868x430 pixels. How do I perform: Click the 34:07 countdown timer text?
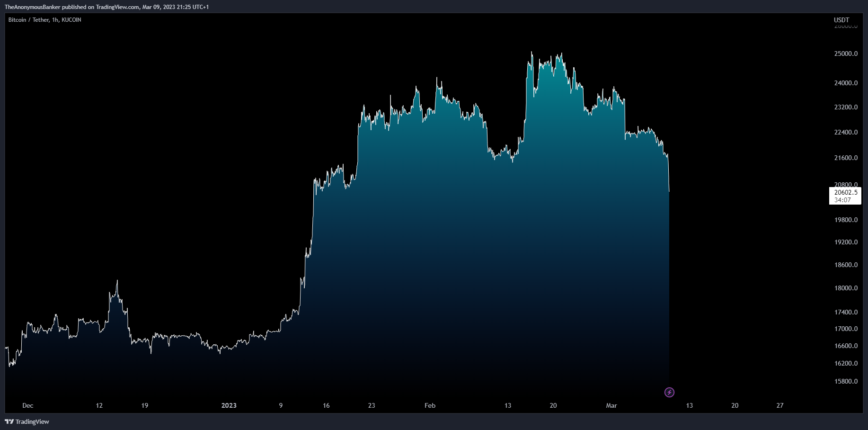point(842,200)
